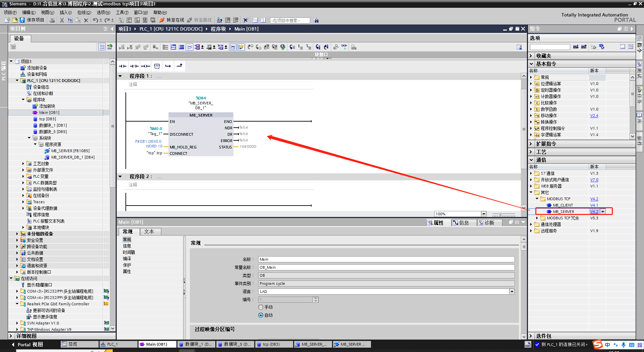The width and height of the screenshot is (644, 352).
Task: Click the close branch icon
Action: [x=179, y=66]
